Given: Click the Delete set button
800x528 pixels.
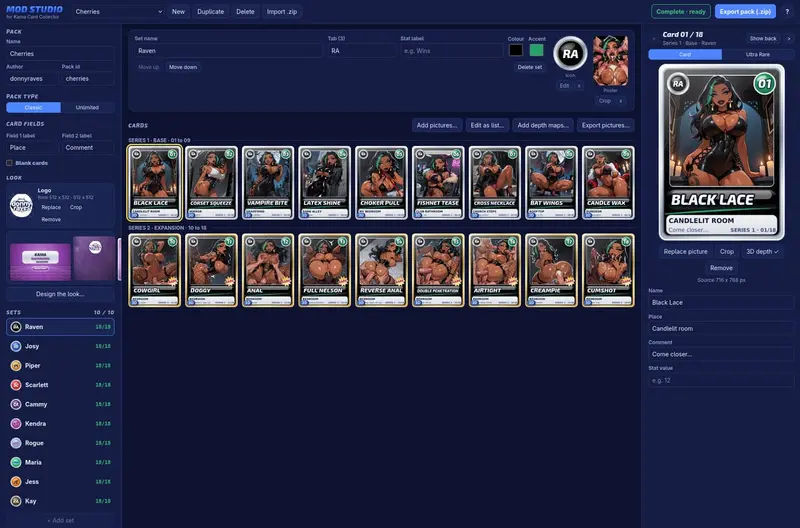Looking at the screenshot, I should [530, 67].
